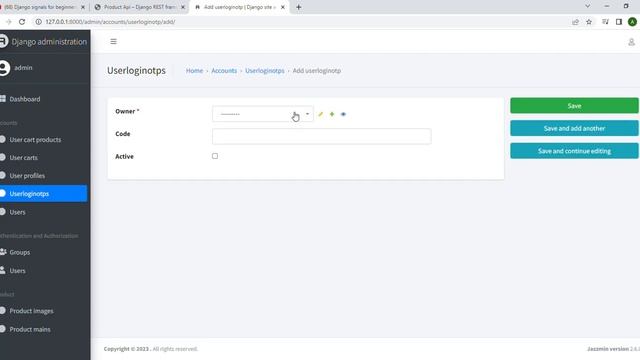Image resolution: width=640 pixels, height=360 pixels.
Task: Click the browser forward arrow
Action: point(8,22)
